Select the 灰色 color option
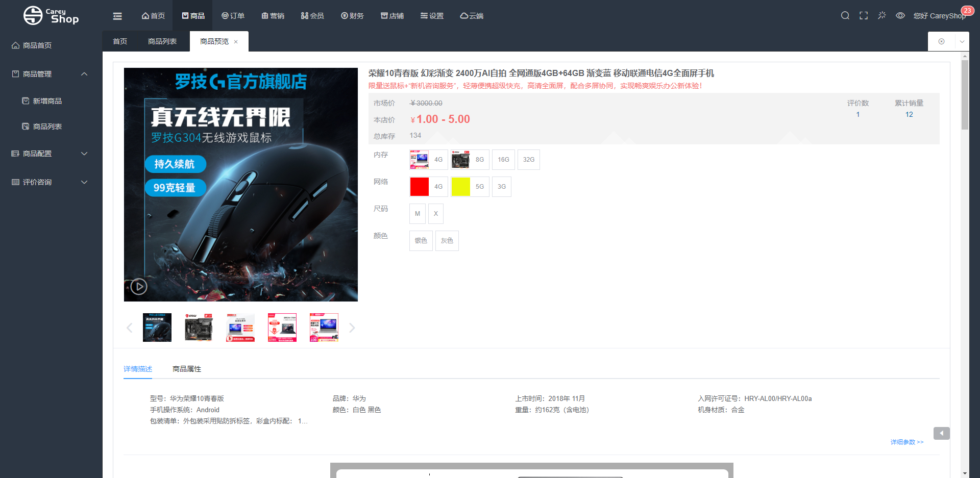The width and height of the screenshot is (980, 478). click(447, 241)
